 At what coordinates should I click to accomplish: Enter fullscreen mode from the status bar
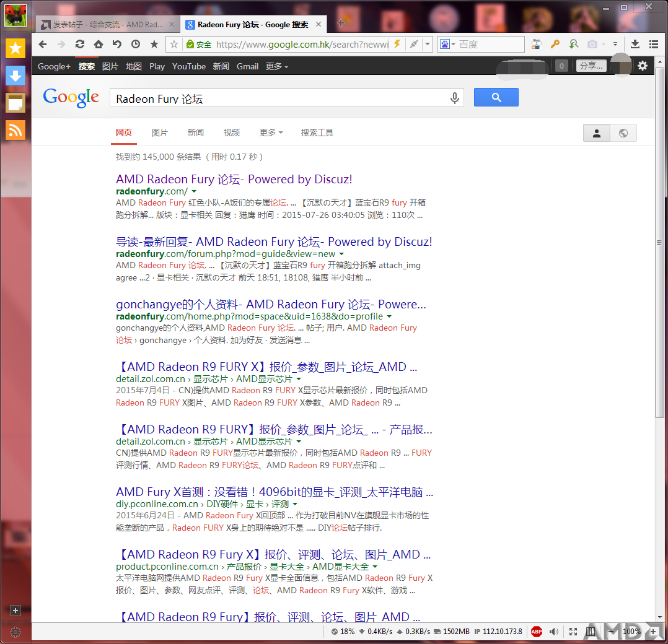pos(573,632)
